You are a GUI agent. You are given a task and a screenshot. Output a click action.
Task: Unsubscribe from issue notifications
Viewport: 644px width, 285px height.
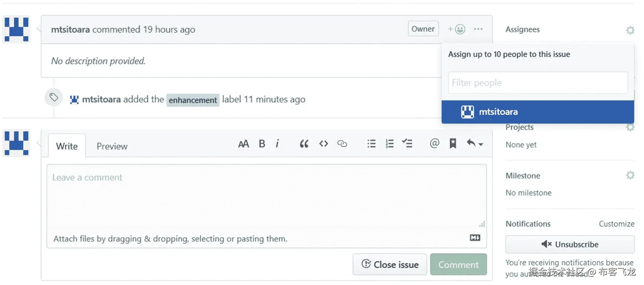pos(570,244)
